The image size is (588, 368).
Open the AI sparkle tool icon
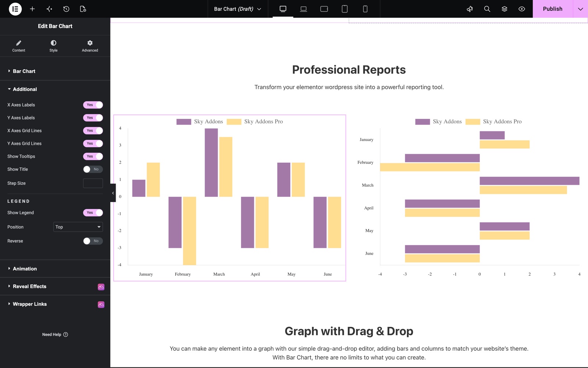pos(49,9)
